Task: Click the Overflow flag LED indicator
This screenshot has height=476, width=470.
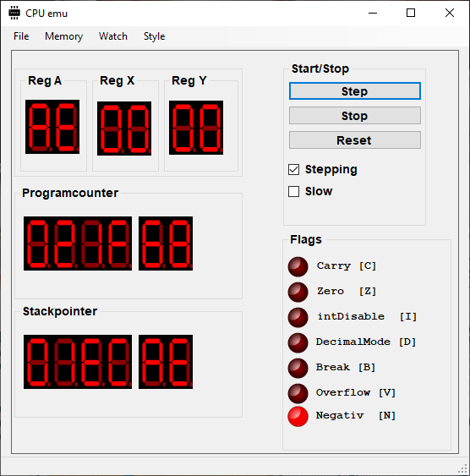Action: click(298, 393)
